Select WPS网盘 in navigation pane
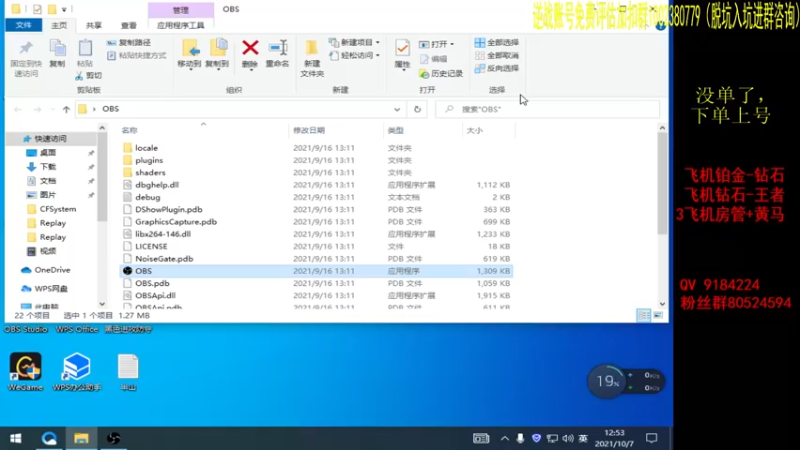The image size is (800, 450). tap(51, 289)
